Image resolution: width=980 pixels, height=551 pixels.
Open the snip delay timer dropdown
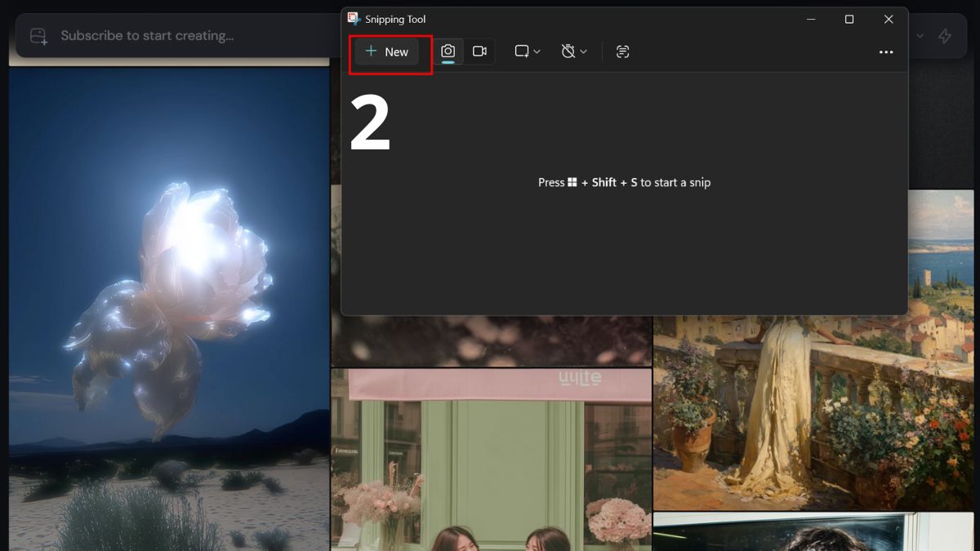pos(574,51)
